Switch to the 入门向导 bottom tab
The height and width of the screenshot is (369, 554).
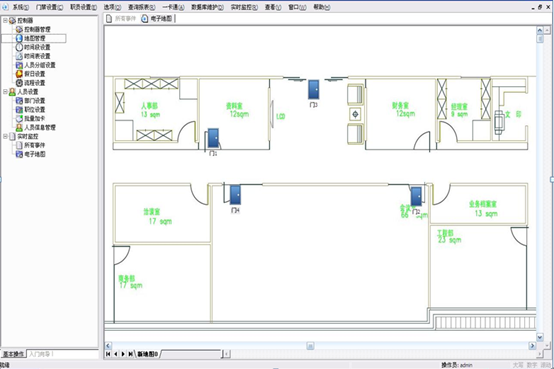[41, 354]
